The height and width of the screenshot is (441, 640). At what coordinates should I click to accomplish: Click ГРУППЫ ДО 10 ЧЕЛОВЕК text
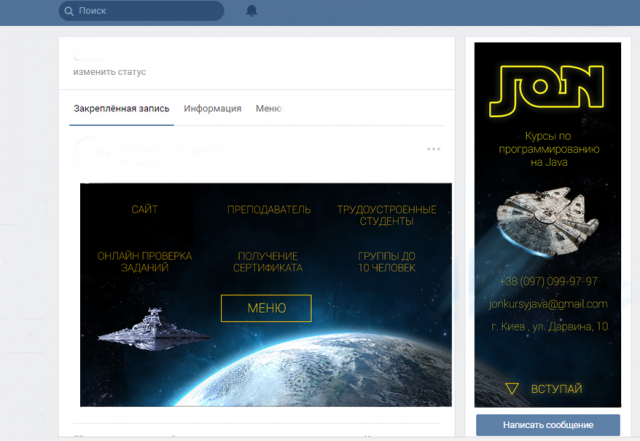pos(387,262)
